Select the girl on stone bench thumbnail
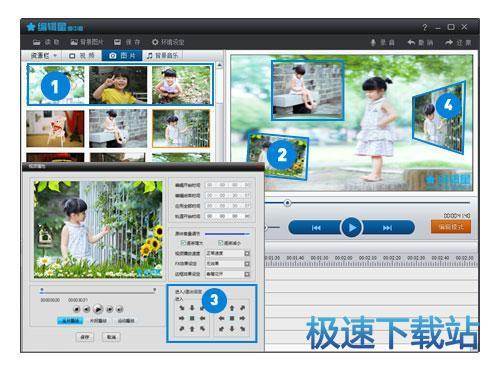Image resolution: width=500 pixels, height=370 pixels. pyautogui.click(x=118, y=129)
